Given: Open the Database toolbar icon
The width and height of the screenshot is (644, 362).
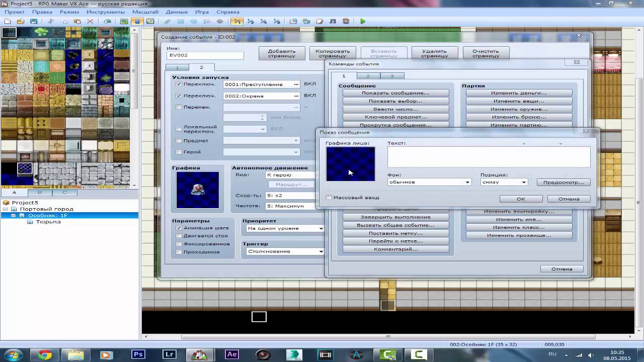Looking at the screenshot, I should click(293, 21).
